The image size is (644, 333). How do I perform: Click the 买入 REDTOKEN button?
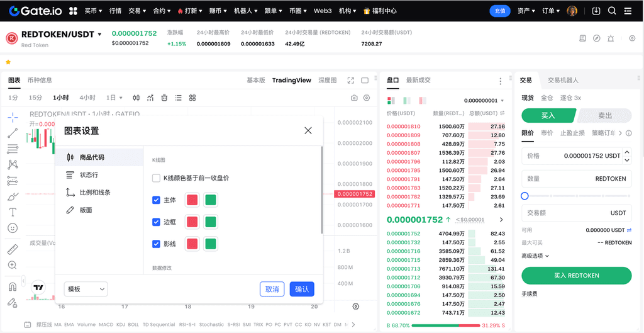click(x=576, y=276)
